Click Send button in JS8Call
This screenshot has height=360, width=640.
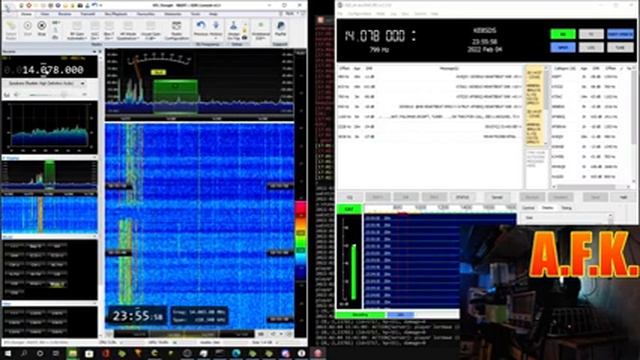595,197
